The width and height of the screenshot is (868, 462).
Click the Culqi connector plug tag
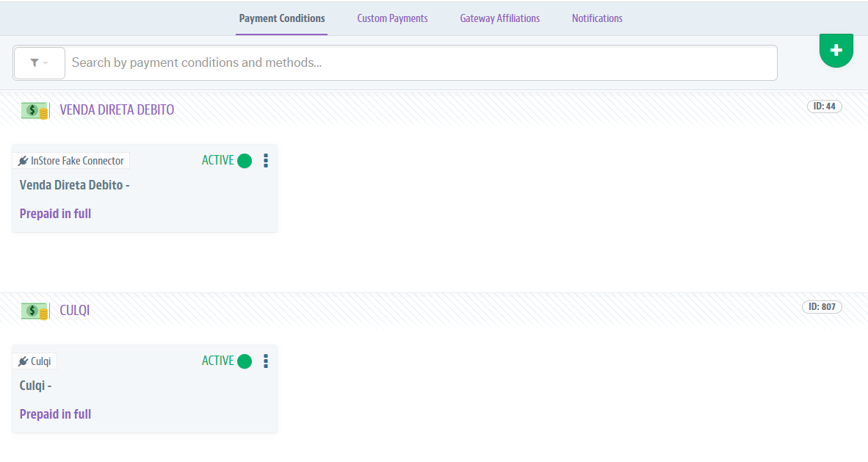(35, 361)
